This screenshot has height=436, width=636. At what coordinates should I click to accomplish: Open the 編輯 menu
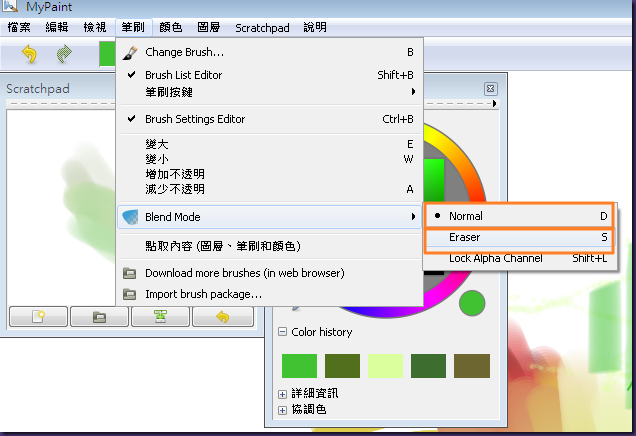57,28
